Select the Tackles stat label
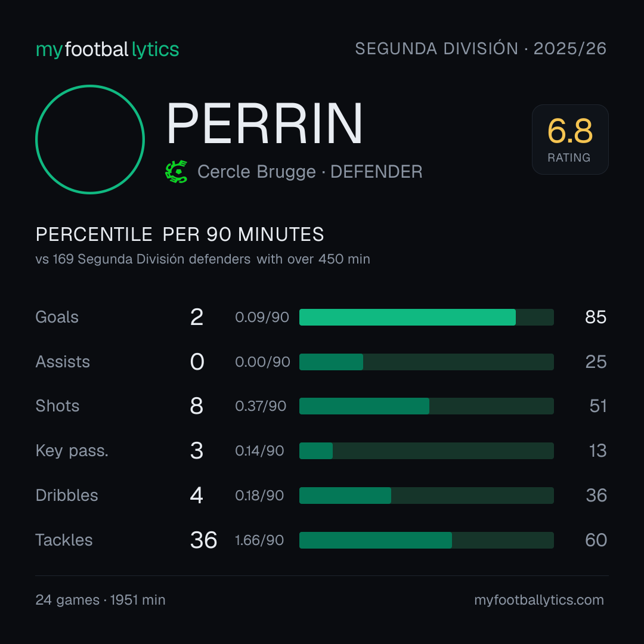The width and height of the screenshot is (644, 644). click(64, 540)
